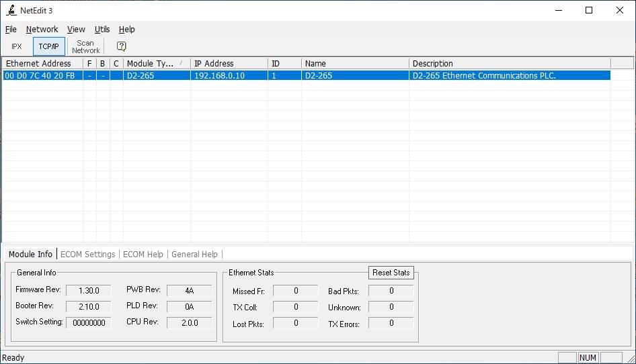
Task: Click the Lost Pkts value field
Action: (x=296, y=323)
